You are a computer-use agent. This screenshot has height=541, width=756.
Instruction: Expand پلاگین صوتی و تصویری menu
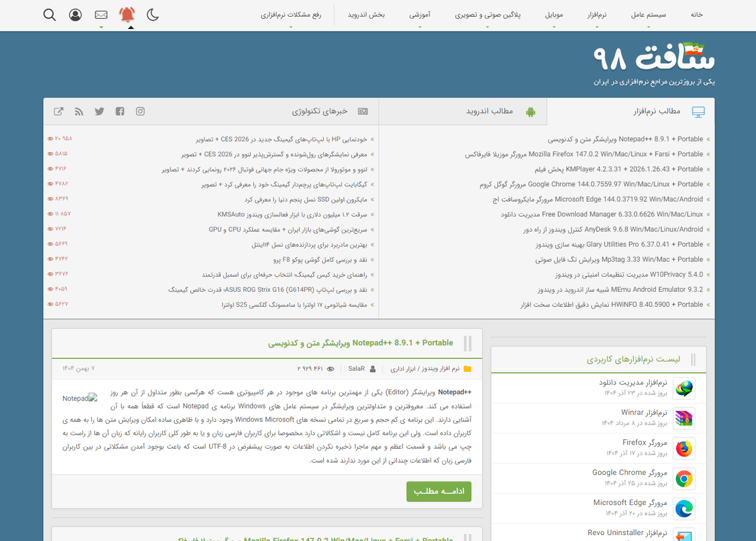pyautogui.click(x=488, y=15)
